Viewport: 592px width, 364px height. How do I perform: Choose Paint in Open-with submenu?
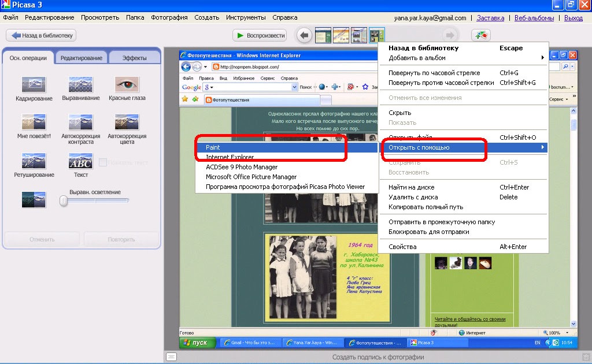(x=287, y=147)
